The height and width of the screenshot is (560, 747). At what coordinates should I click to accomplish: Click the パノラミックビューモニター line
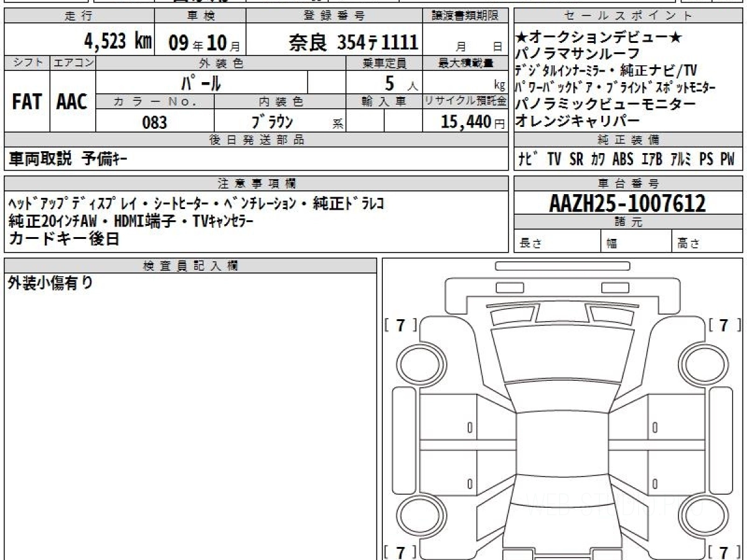(606, 104)
